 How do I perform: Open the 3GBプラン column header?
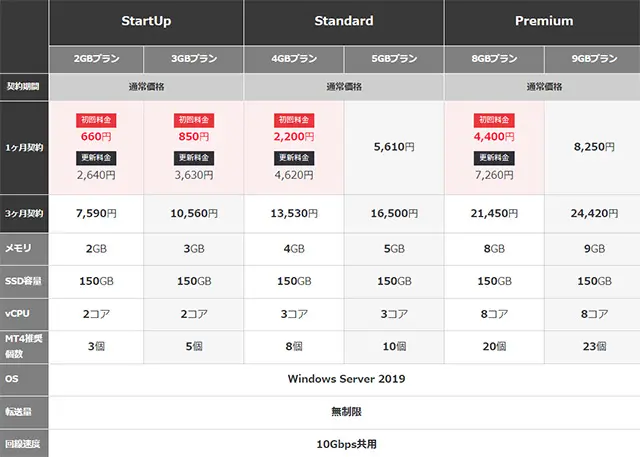click(x=193, y=59)
